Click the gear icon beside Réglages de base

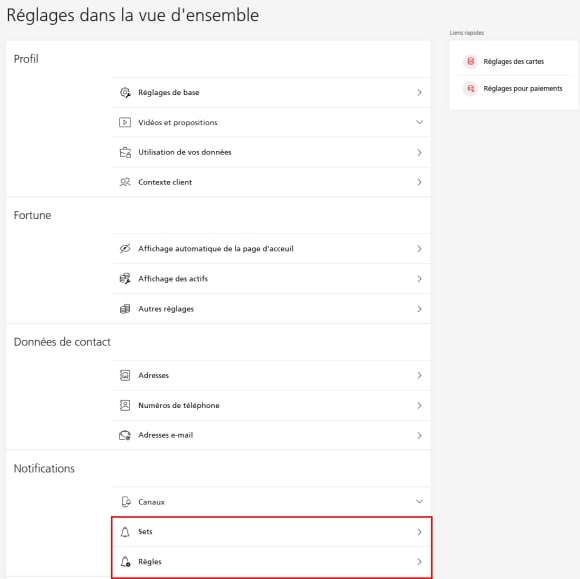click(x=125, y=92)
